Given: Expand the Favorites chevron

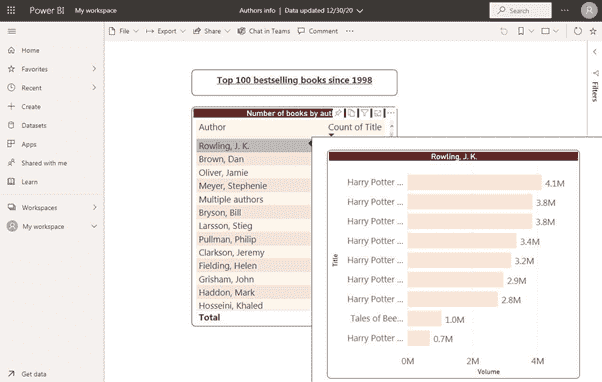Looking at the screenshot, I should 94,69.
